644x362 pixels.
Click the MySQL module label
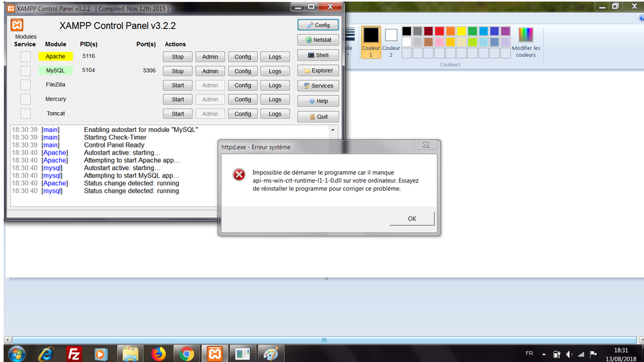point(55,70)
